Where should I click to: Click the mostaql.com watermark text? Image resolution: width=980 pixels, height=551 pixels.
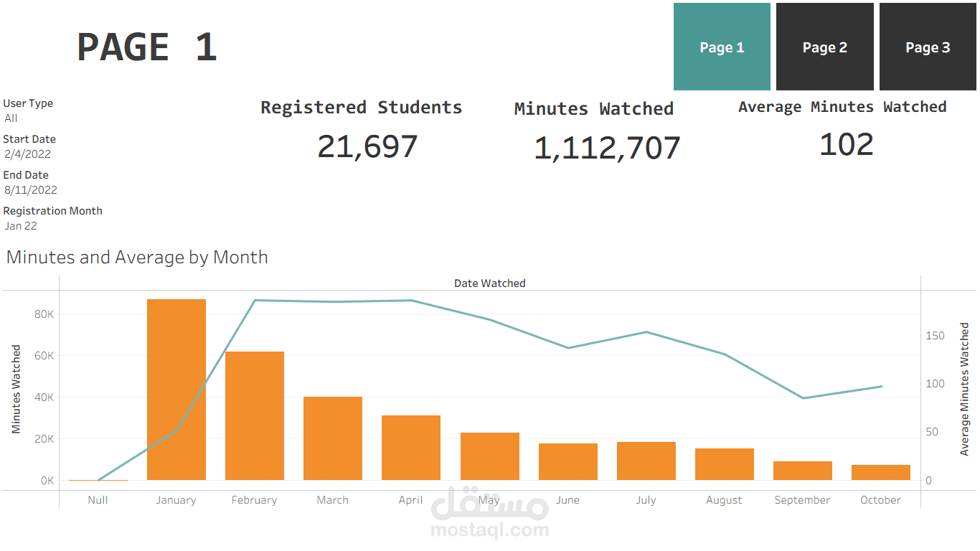click(490, 531)
